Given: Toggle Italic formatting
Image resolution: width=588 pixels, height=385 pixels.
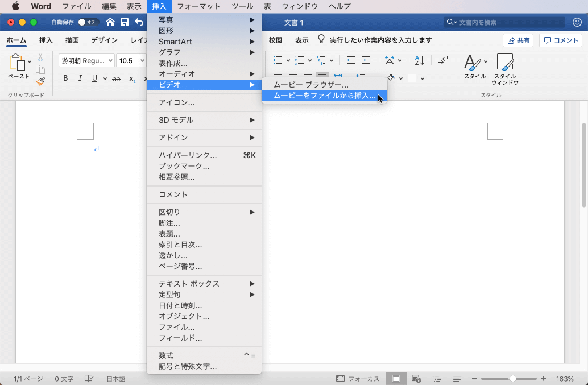Looking at the screenshot, I should click(x=80, y=78).
